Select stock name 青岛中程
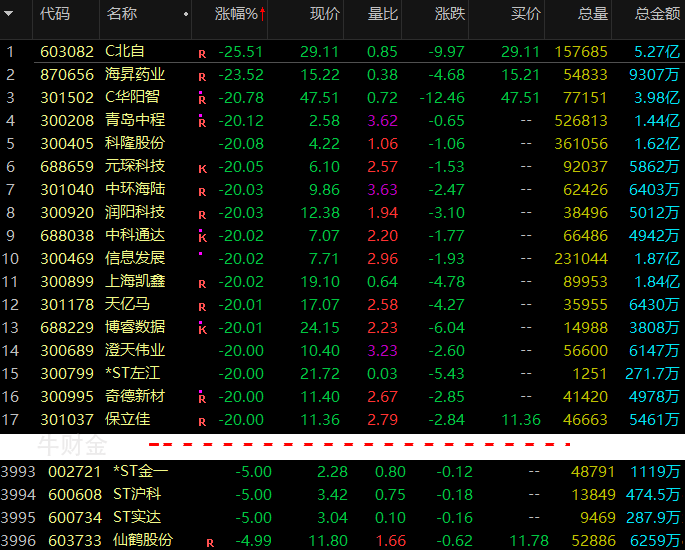 (x=135, y=121)
